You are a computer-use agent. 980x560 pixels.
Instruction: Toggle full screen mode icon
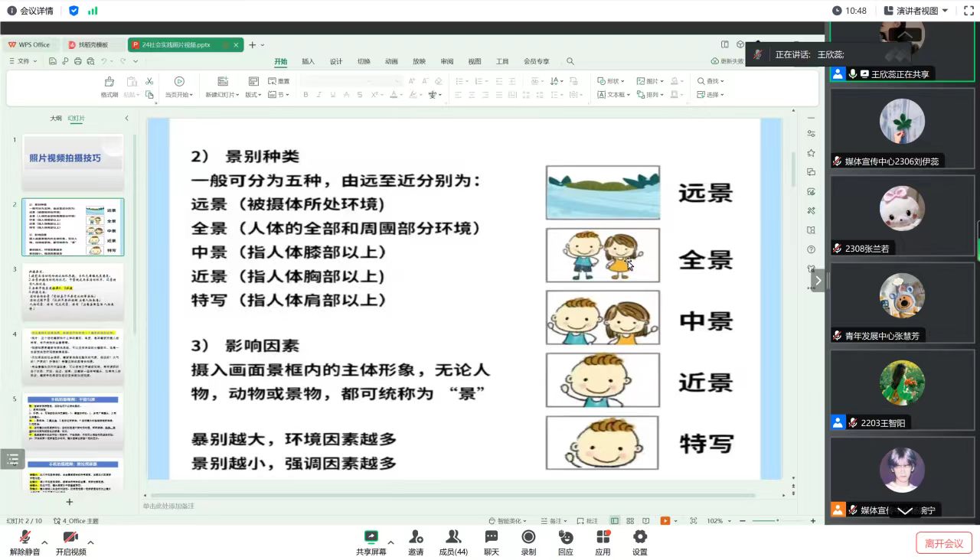pos(968,11)
